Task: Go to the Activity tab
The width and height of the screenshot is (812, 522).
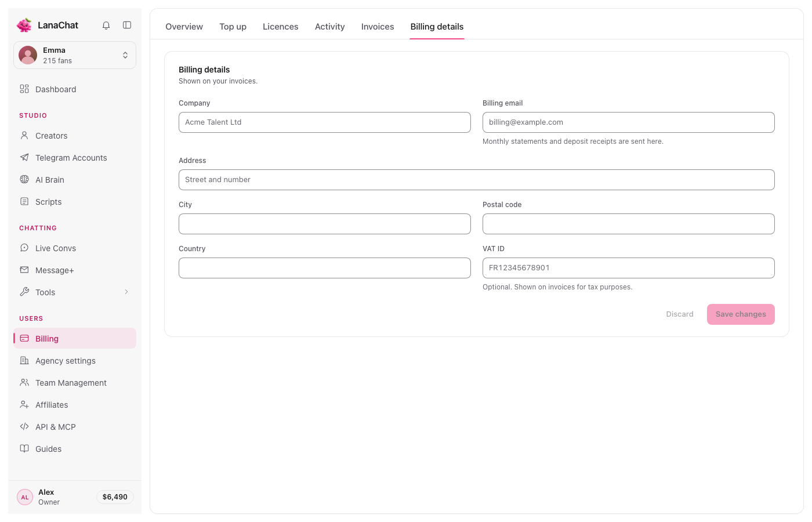Action: click(x=330, y=27)
